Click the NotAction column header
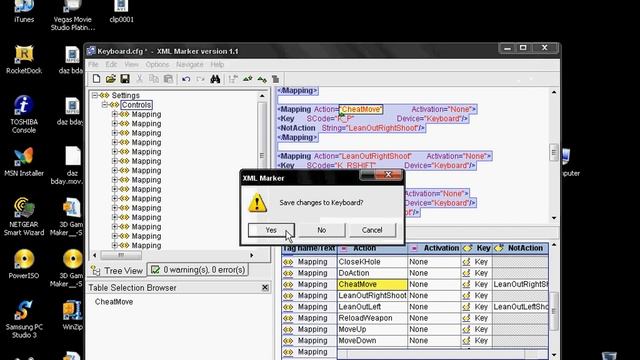 pos(520,248)
